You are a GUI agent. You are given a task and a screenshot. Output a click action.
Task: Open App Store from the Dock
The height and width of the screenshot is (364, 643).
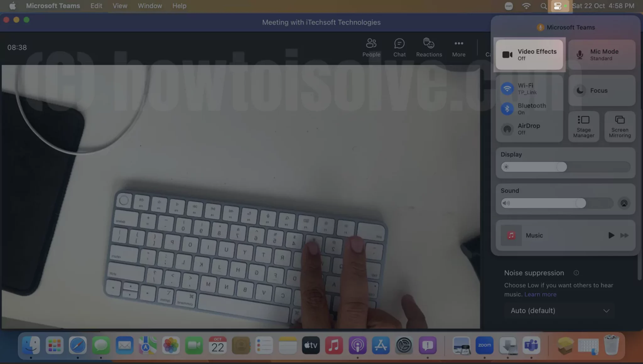(381, 345)
